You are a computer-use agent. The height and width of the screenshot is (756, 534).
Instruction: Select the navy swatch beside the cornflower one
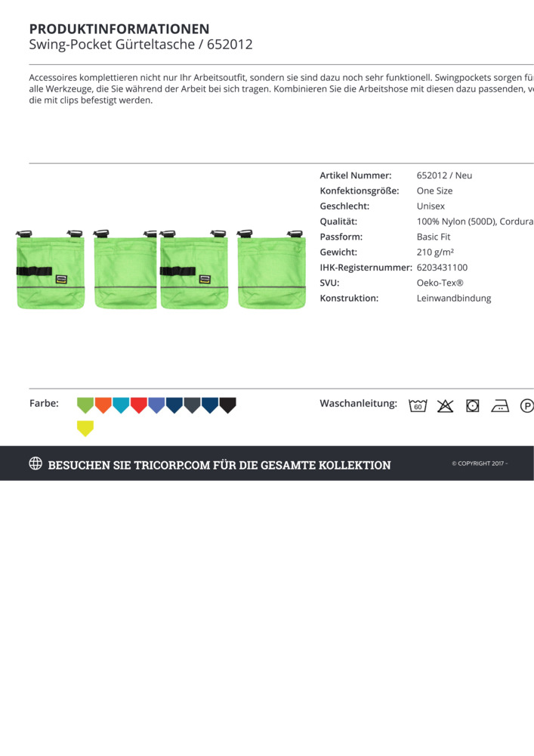(x=174, y=405)
